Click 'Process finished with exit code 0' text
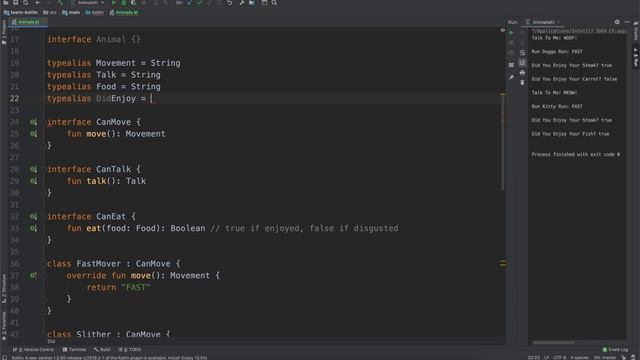This screenshot has height=360, width=640. 576,154
